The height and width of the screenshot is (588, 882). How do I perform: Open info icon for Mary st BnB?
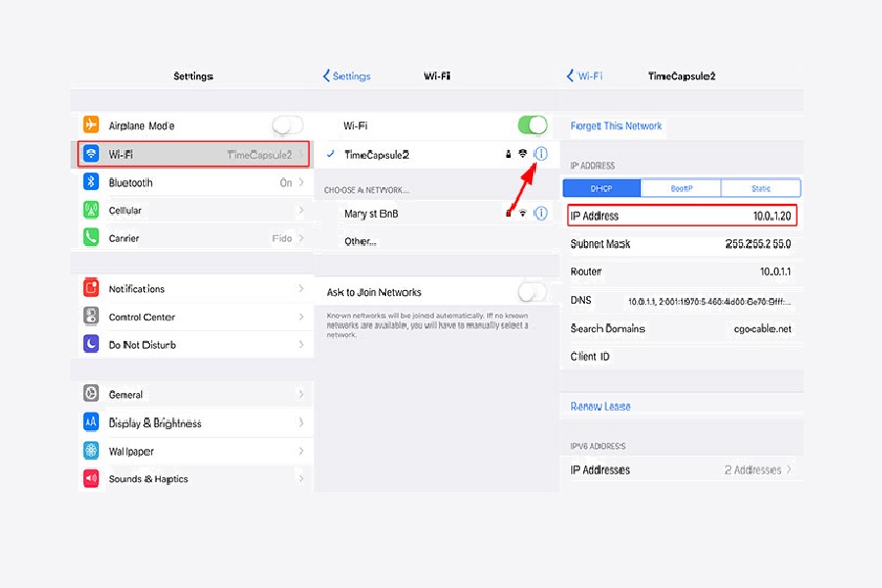coord(540,213)
